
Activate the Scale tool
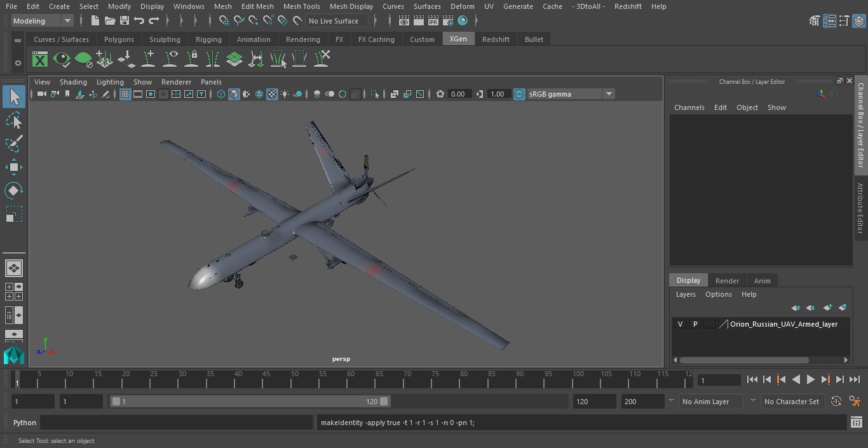pyautogui.click(x=14, y=214)
